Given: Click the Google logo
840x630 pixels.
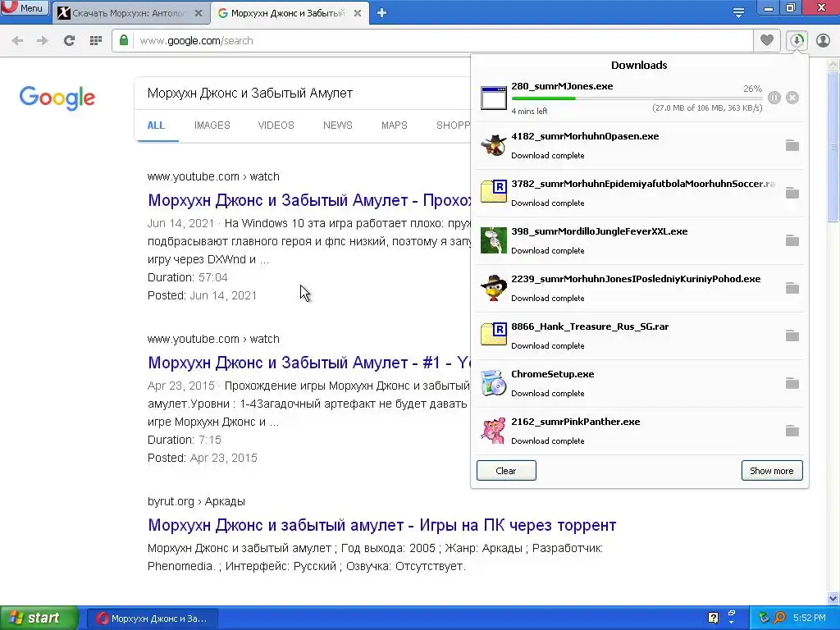Looking at the screenshot, I should 57,98.
